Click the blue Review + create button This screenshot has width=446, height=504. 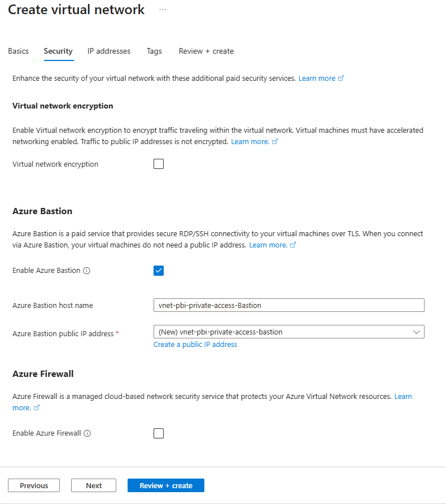[166, 485]
